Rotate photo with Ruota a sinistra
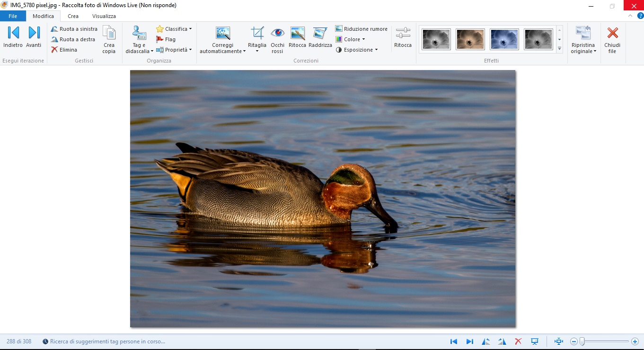The width and height of the screenshot is (644, 350). [x=74, y=29]
